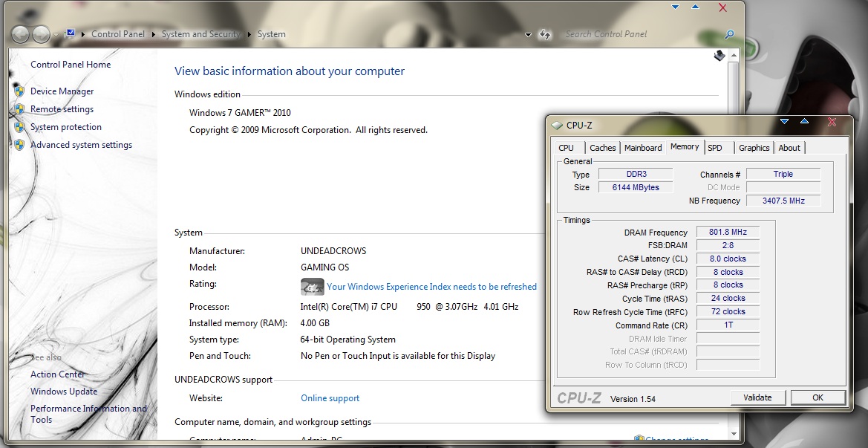This screenshot has width=868, height=448.
Task: Maximize the System window via up arrow
Action: pyautogui.click(x=695, y=7)
